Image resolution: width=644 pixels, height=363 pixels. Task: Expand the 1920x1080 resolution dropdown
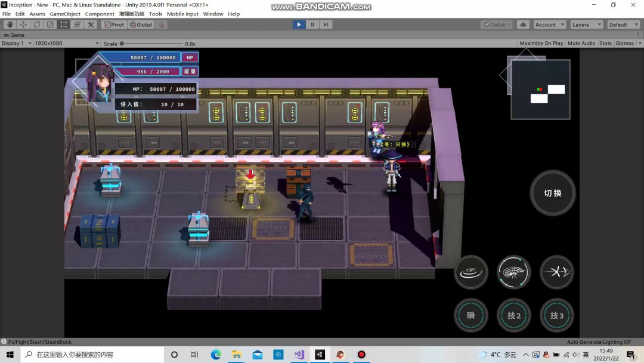point(67,44)
